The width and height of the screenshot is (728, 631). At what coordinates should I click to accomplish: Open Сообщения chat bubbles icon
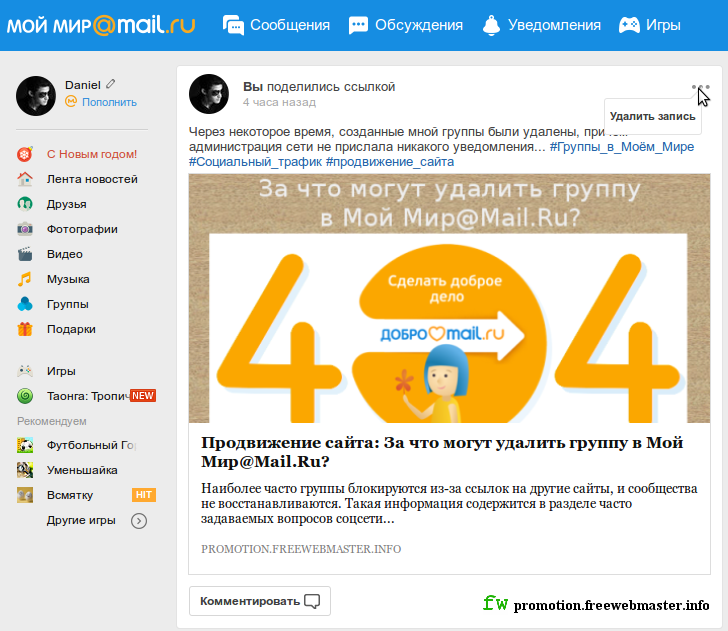pos(233,25)
